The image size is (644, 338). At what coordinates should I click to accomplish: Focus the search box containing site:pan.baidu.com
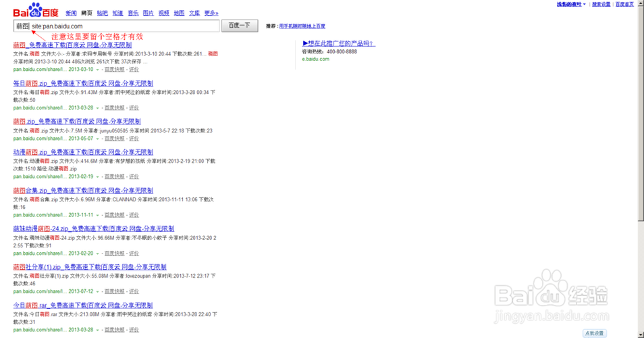coord(116,26)
